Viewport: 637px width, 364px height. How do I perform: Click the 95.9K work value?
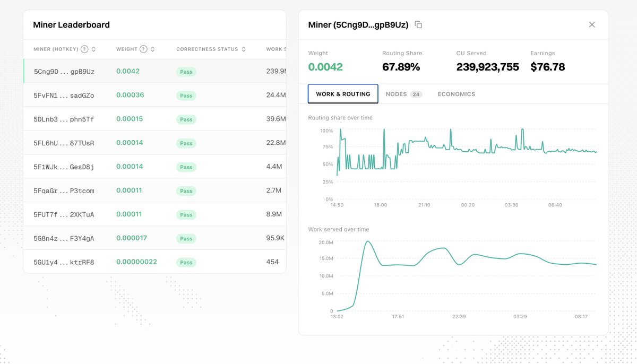pyautogui.click(x=275, y=238)
